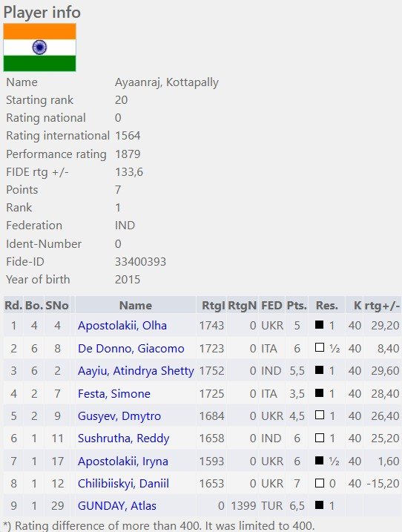Click the white piece icon in round 2
The image size is (402, 532).
[319, 347]
